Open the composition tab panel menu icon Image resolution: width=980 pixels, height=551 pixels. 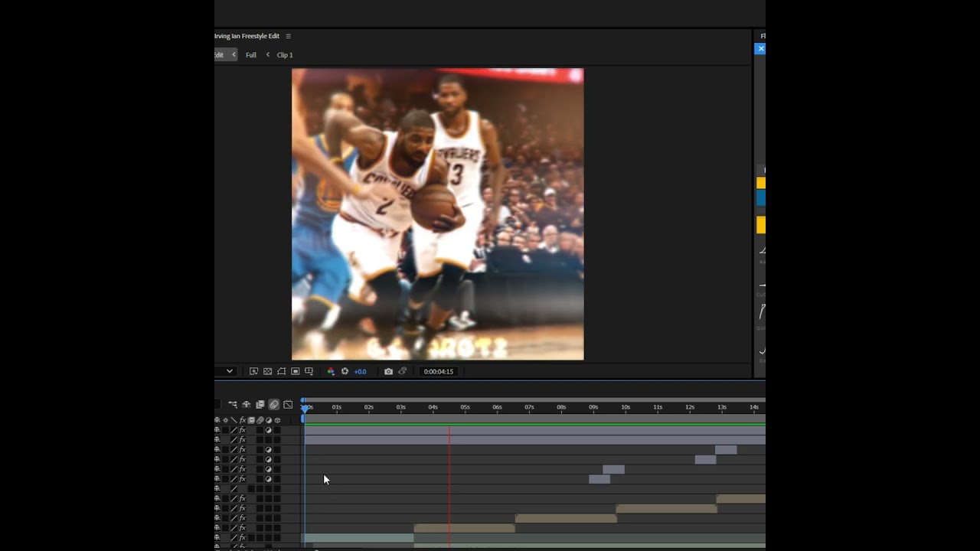[x=288, y=36]
